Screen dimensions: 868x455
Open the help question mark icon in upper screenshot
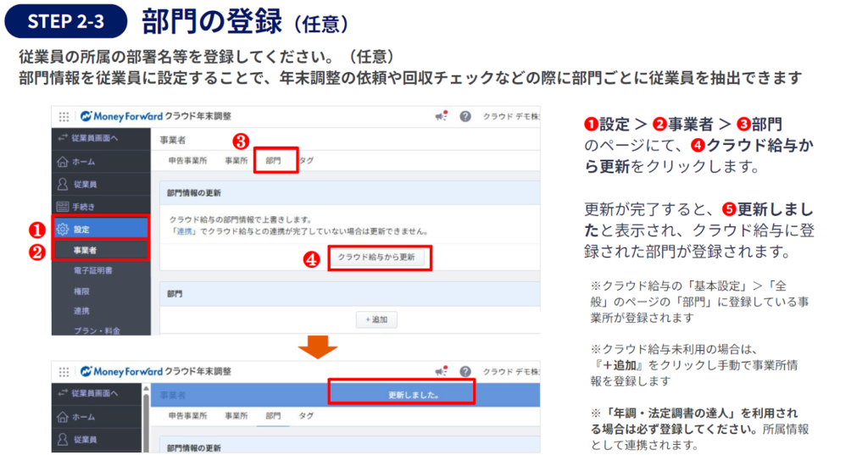(465, 116)
